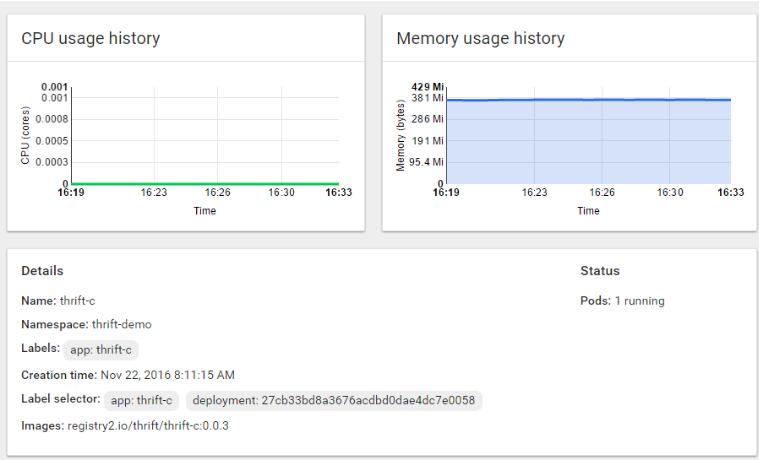Screen dimensions: 759x460
Task: Click the 'Name: thrift-c' field
Action: [x=58, y=300]
